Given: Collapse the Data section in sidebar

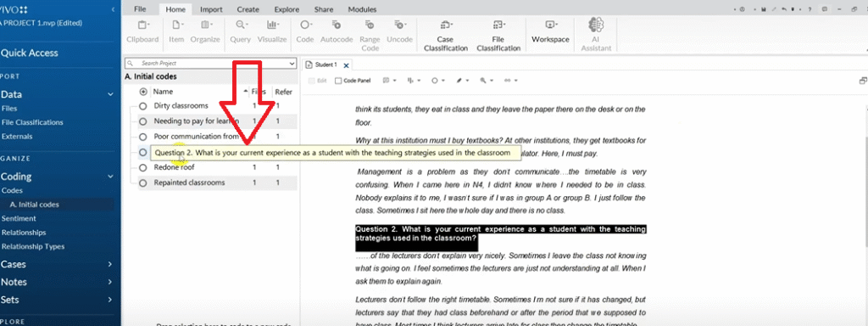Looking at the screenshot, I should point(110,95).
